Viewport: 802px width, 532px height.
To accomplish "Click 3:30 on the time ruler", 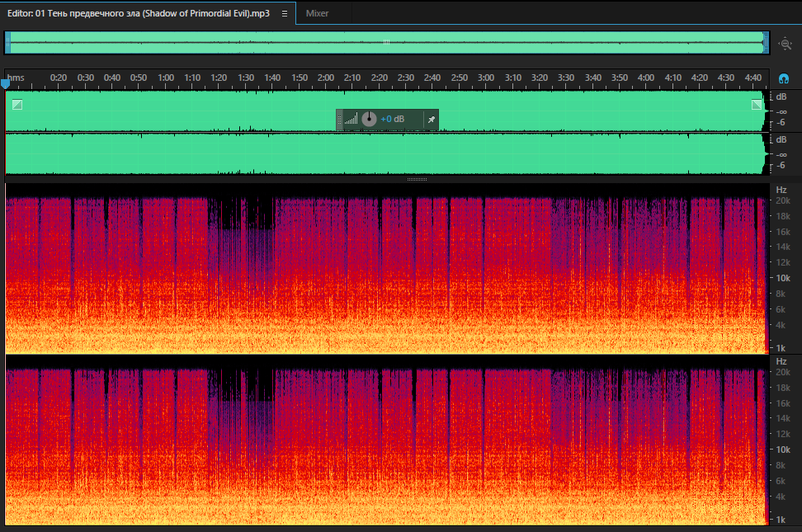I will 566,78.
